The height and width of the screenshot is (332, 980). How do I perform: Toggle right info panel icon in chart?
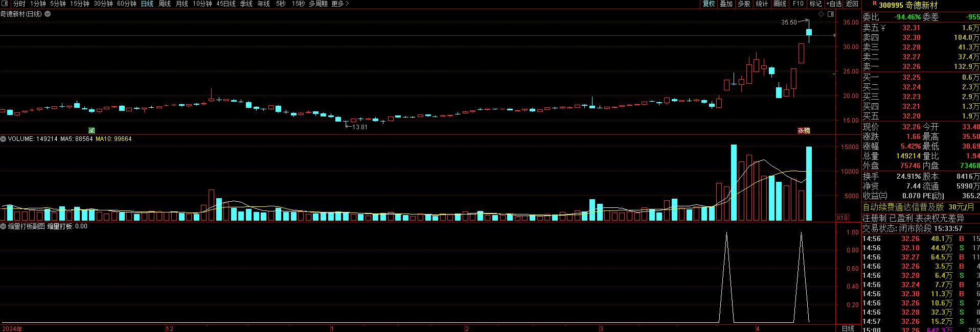tap(830, 14)
